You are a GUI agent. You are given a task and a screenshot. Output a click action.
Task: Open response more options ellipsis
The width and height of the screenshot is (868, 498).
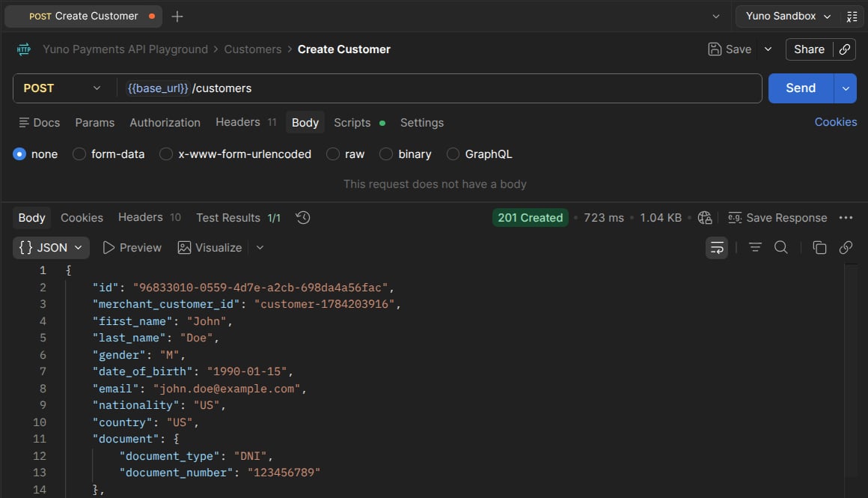(x=846, y=218)
